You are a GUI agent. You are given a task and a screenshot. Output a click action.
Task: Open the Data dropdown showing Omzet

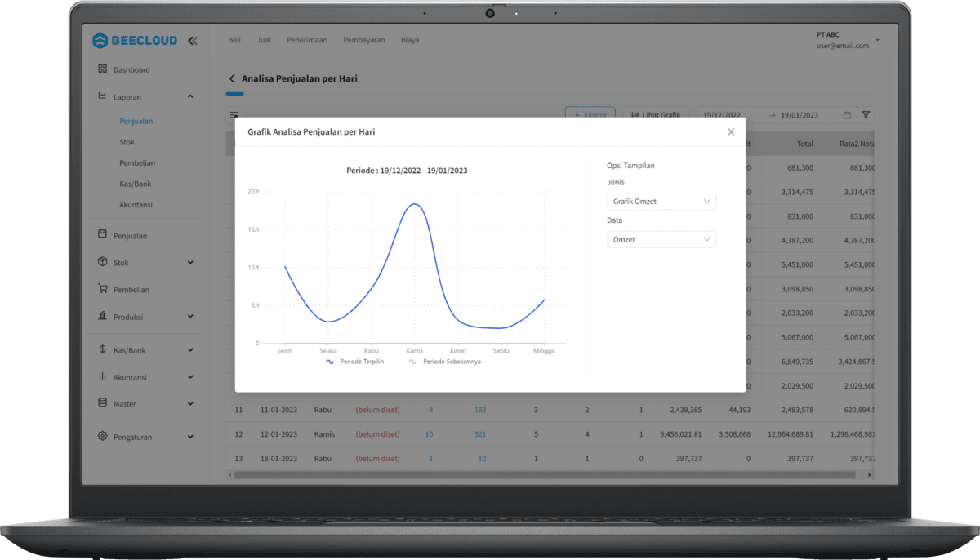(661, 239)
